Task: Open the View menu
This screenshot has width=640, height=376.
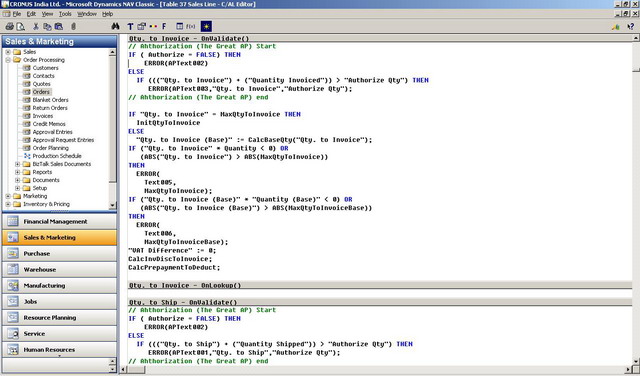Action: click(47, 14)
